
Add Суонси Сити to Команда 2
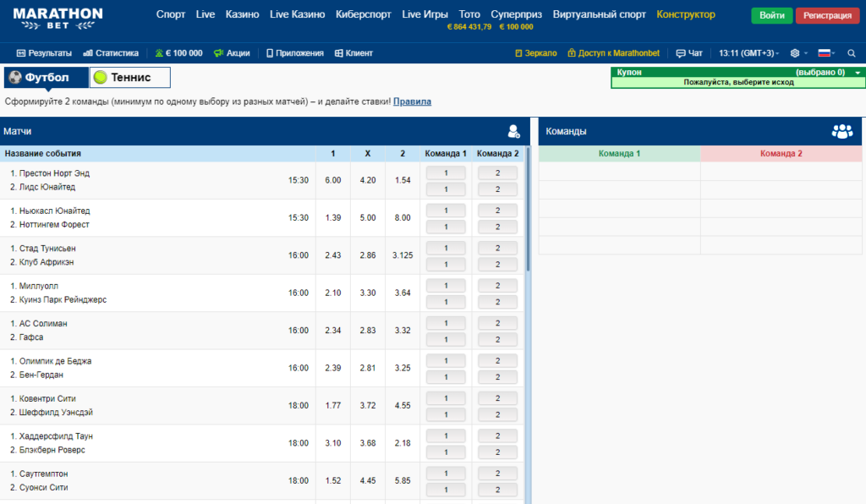[497, 490]
